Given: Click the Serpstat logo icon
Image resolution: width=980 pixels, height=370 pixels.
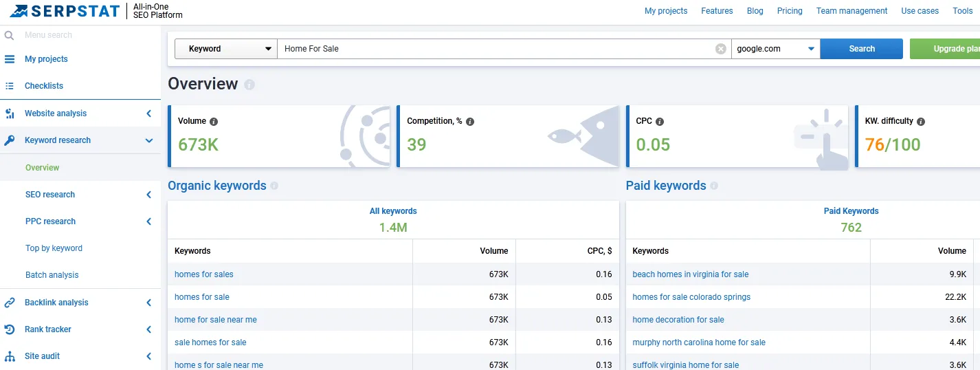Looking at the screenshot, I should click(x=19, y=11).
